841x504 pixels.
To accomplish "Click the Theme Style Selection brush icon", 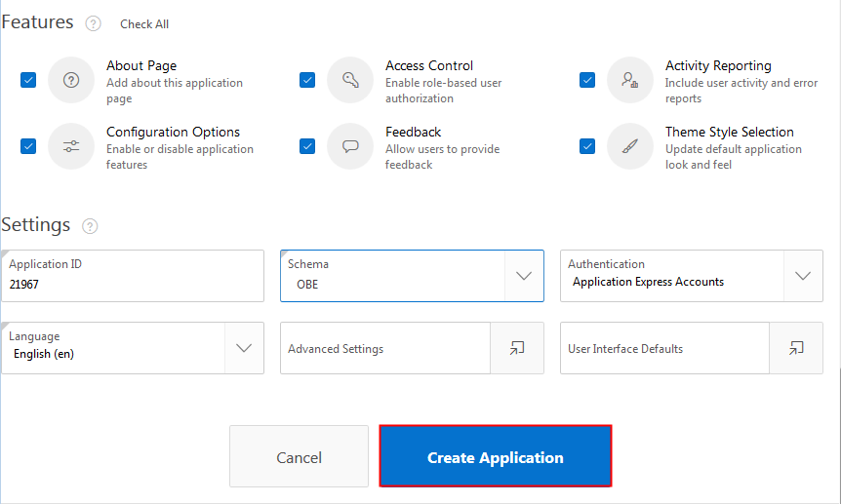I will point(630,146).
